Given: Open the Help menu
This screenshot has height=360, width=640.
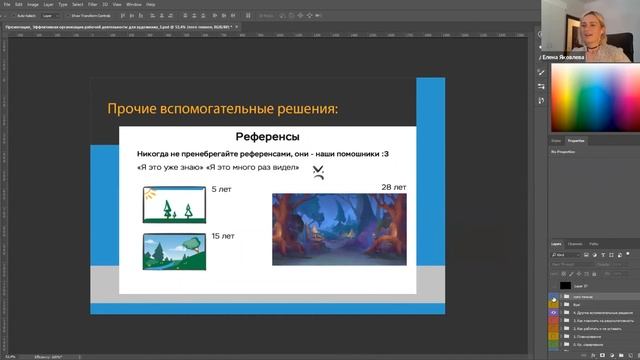Looking at the screenshot, I should pos(151,4).
